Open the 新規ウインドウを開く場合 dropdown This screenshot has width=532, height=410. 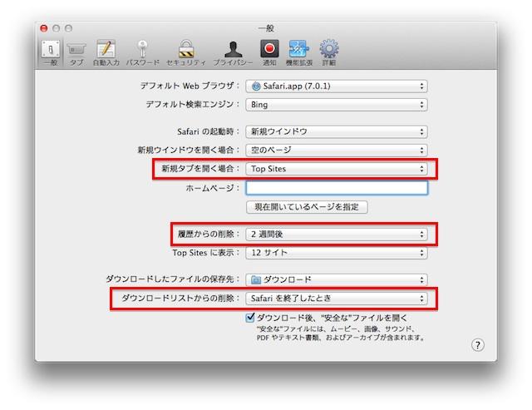(x=337, y=150)
